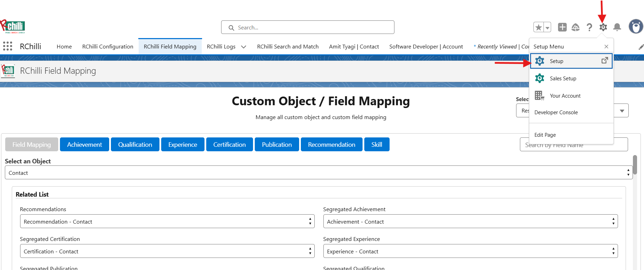Screen dimensions: 644x270
Task: Click the Setup gear icon in menu
Action: (540, 61)
